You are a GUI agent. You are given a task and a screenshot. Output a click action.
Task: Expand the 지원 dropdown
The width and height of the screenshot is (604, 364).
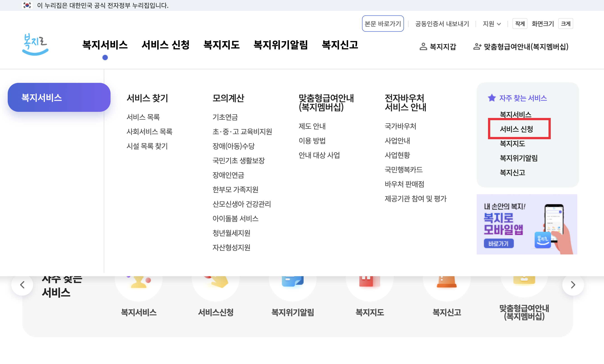491,24
